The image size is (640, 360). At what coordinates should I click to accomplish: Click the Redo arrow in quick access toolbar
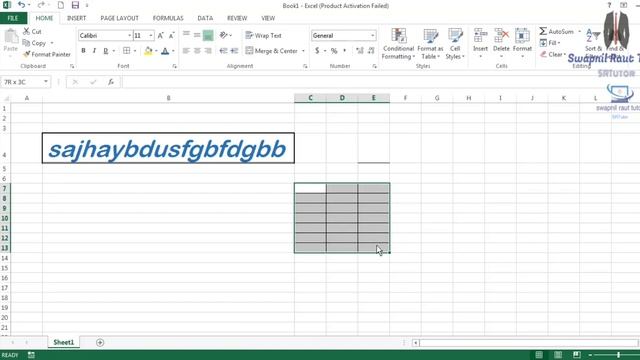point(41,5)
